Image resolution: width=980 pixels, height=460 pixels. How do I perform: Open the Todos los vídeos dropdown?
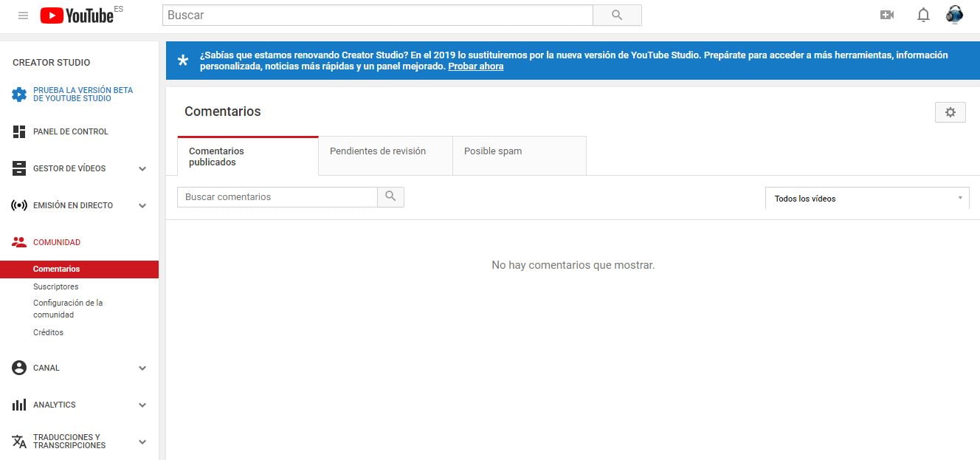pyautogui.click(x=867, y=199)
